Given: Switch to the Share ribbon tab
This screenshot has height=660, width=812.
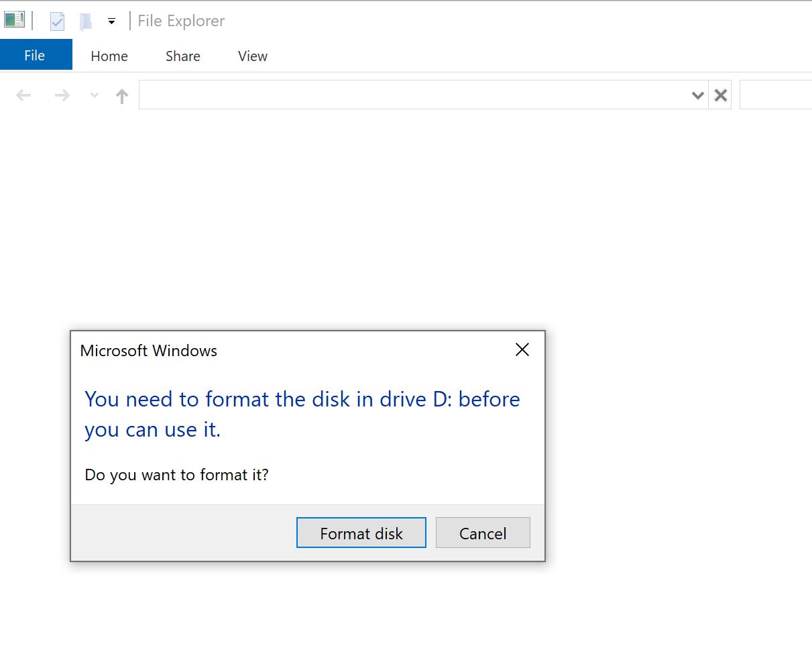Looking at the screenshot, I should (183, 56).
